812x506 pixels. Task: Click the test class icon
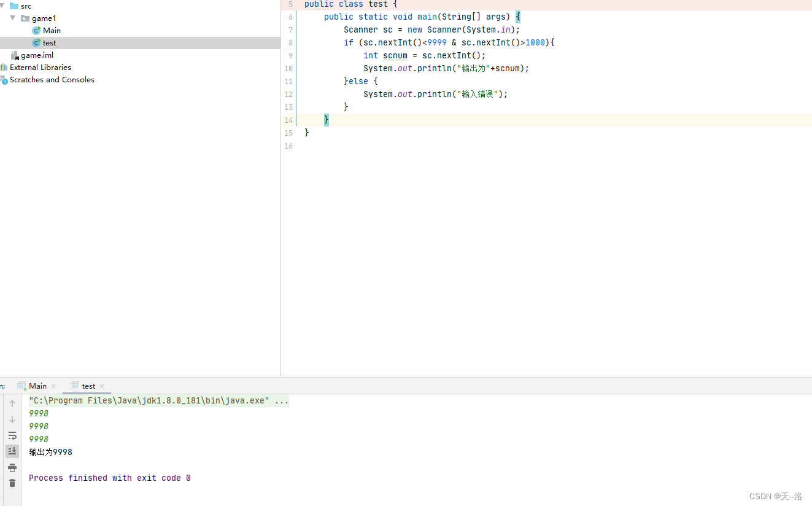36,43
